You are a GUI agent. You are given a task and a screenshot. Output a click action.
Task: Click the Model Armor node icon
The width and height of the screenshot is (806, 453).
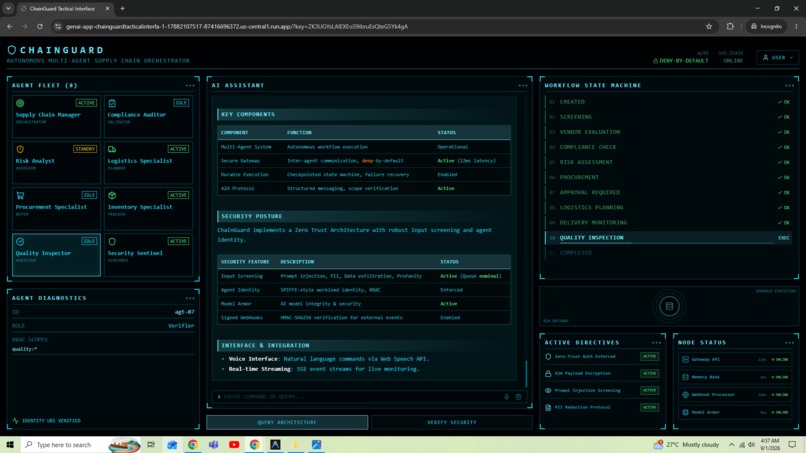point(685,412)
